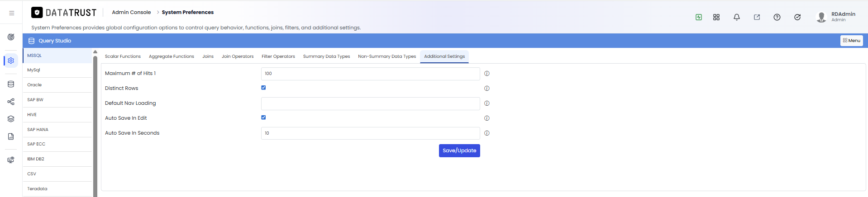
Task: Select CSV in database list
Action: [x=57, y=174]
